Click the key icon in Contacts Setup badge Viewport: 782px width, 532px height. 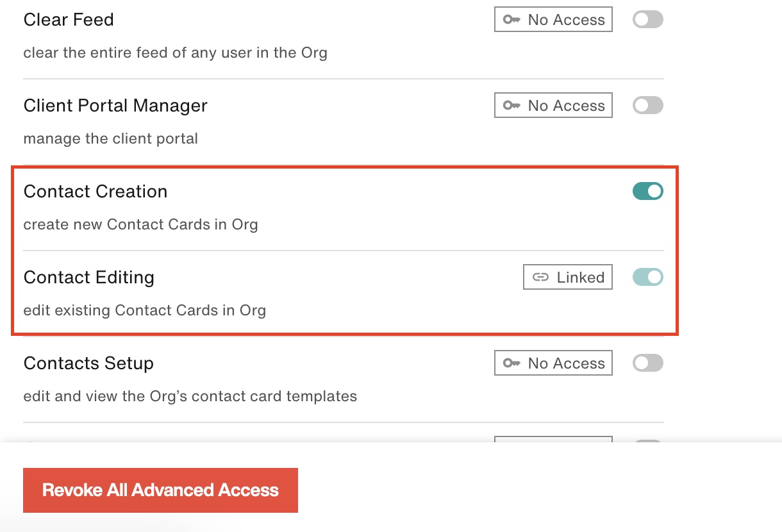pos(510,363)
